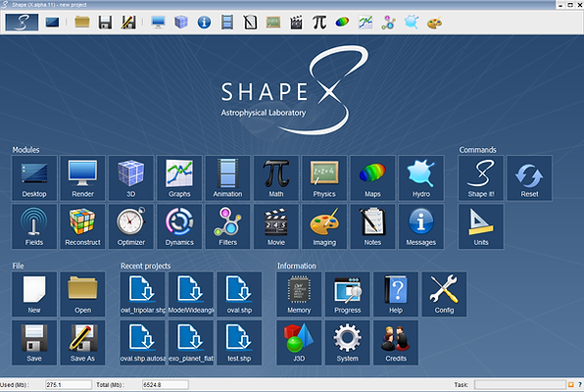
Task: Click the rainbow maps icon in toolbar
Action: click(x=342, y=23)
